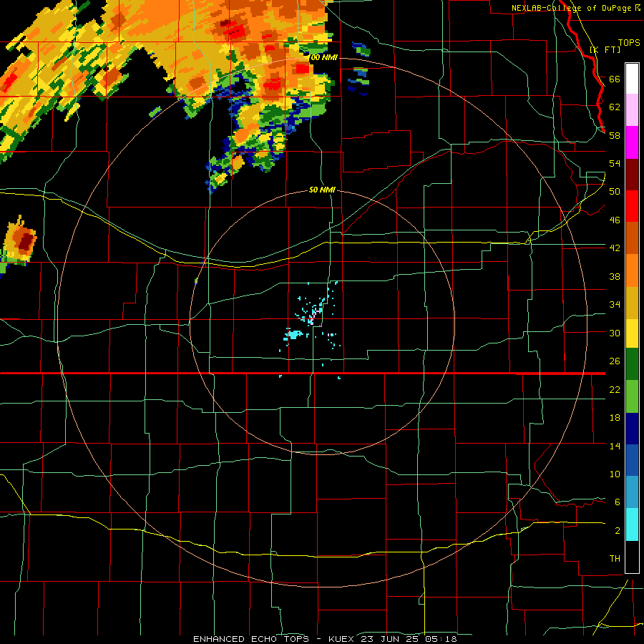Click the light pink legend swatch
The width and height of the screenshot is (644, 644).
click(632, 109)
